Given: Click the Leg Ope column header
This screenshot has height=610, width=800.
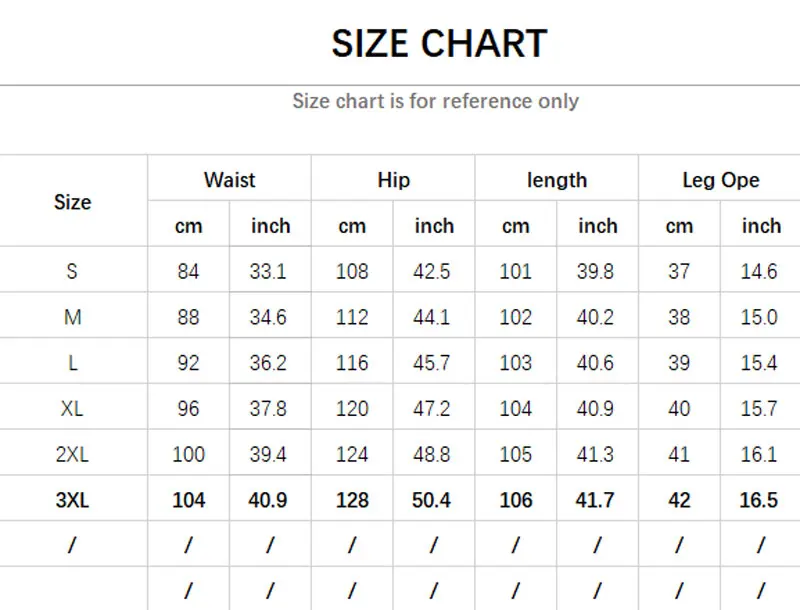Looking at the screenshot, I should [720, 180].
